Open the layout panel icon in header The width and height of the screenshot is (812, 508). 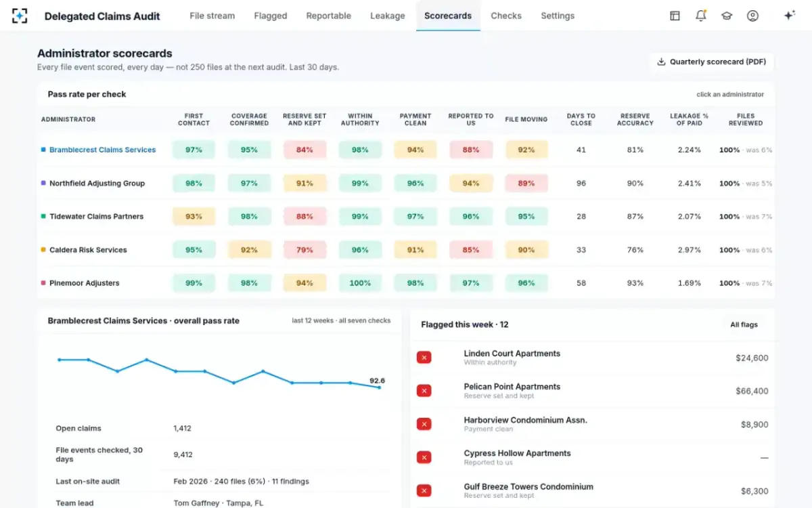point(675,16)
